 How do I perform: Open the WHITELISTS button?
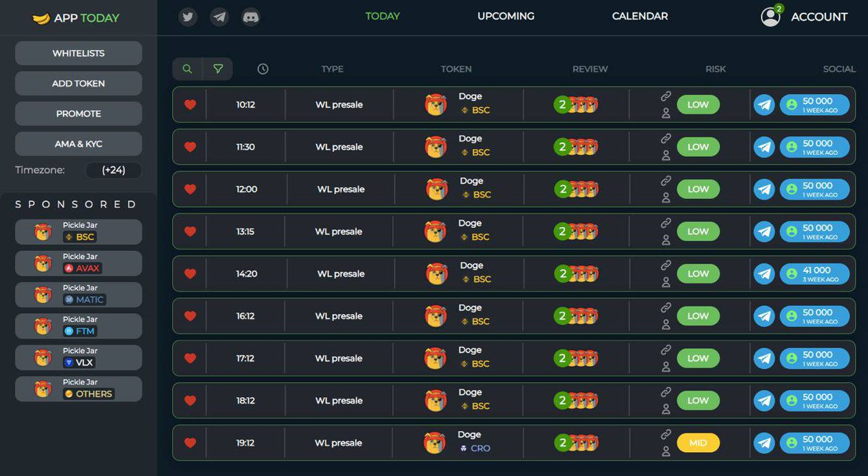78,54
